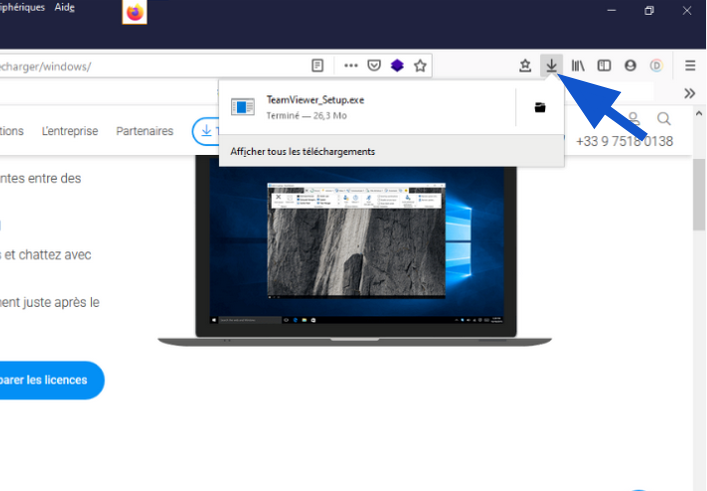Open the Aide menu
This screenshot has width=707, height=491.
(64, 8)
